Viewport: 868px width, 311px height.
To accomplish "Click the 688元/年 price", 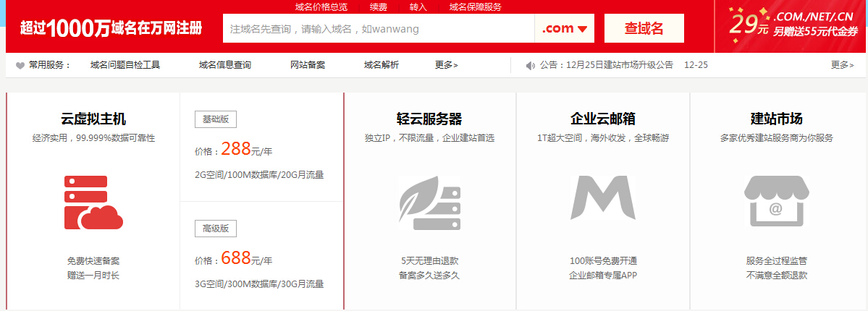I will (x=246, y=259).
